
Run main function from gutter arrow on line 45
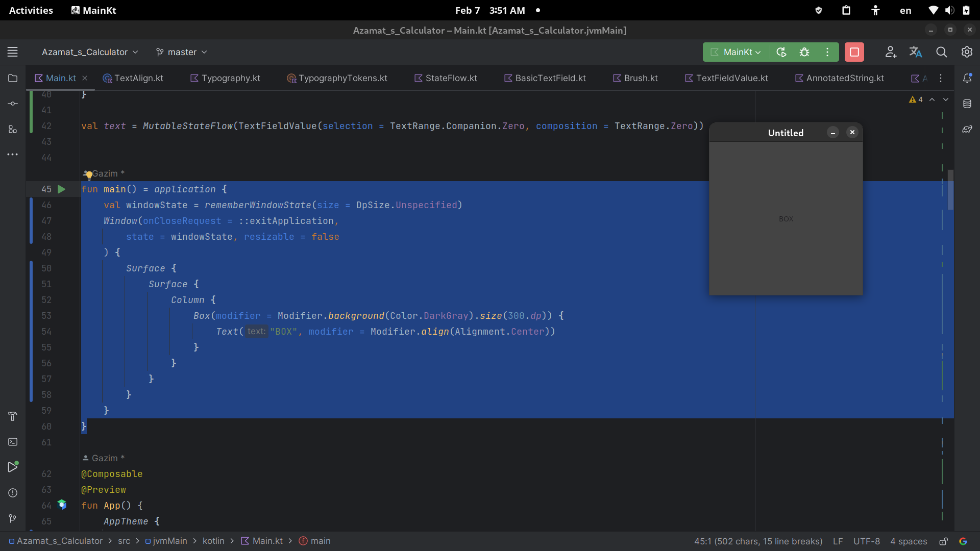61,189
